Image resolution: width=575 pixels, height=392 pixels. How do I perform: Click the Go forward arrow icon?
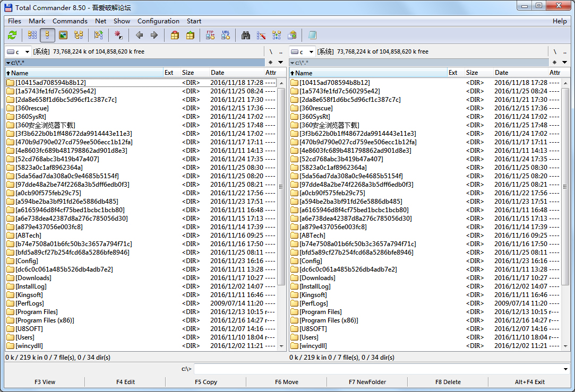click(154, 36)
